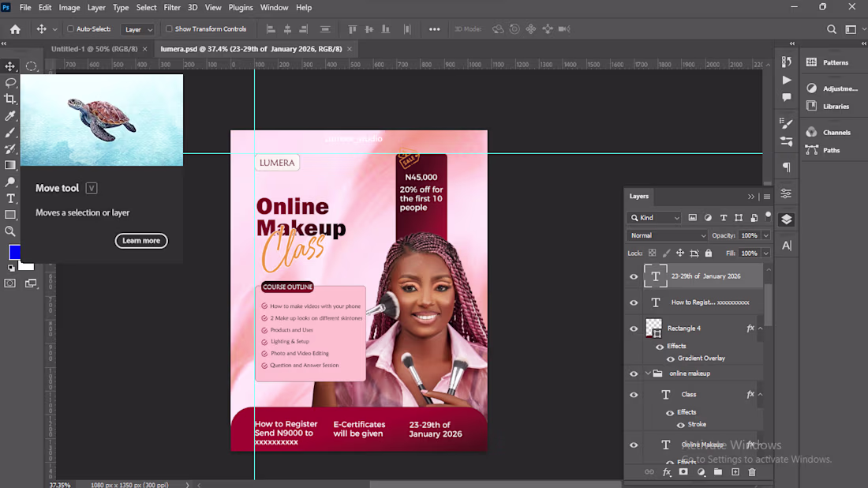Open the layer filter Kind dropdown
This screenshot has height=488, width=868.
[x=654, y=218]
